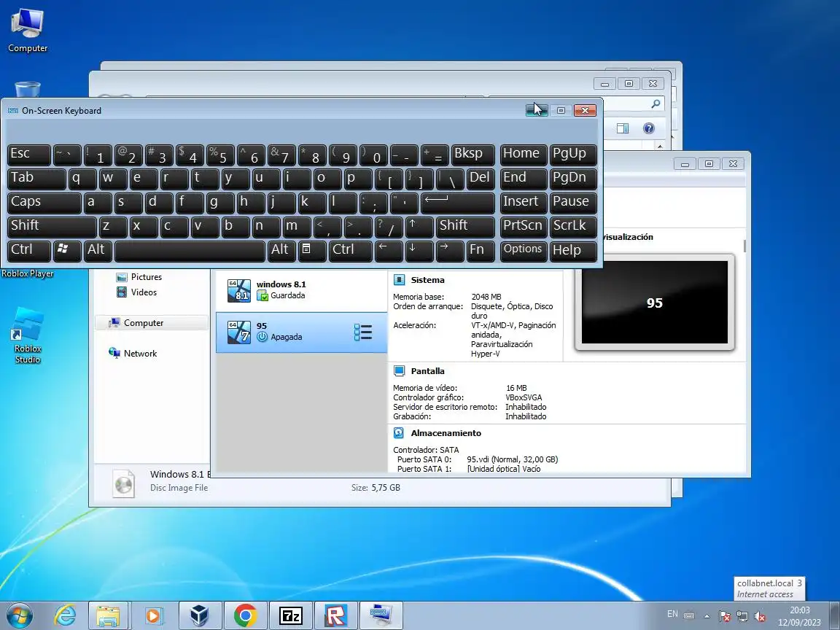Viewport: 840px width, 630px height.
Task: Select the 95 virtual machine entry
Action: (x=302, y=332)
